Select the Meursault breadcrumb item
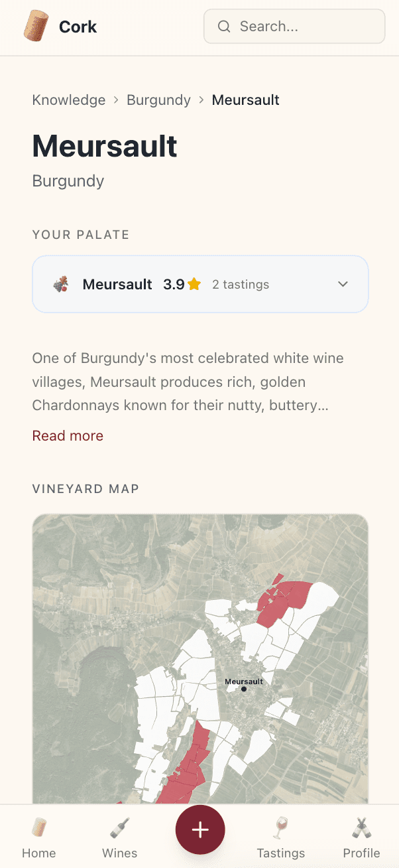The width and height of the screenshot is (399, 868). coord(245,100)
